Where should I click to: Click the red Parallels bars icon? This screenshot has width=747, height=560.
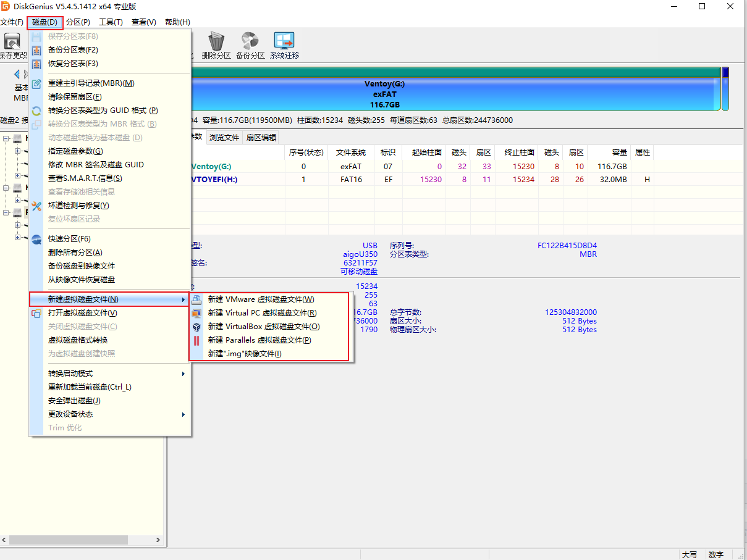click(x=196, y=340)
